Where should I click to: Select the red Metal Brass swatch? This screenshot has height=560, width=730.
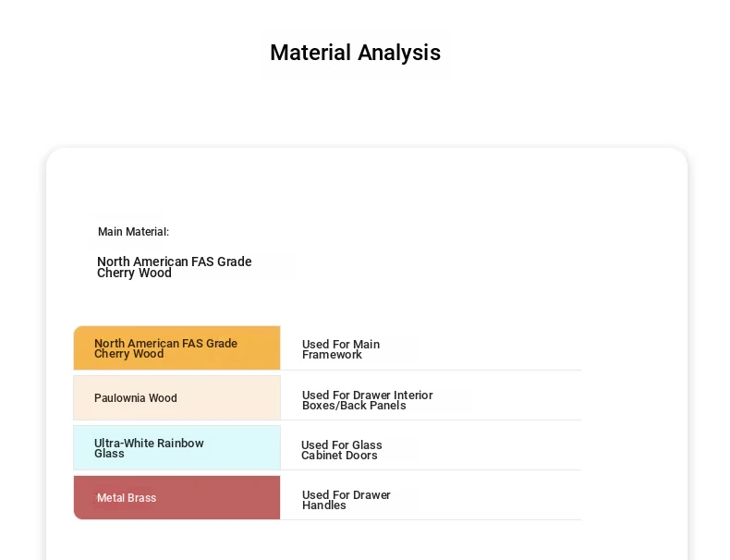[x=176, y=497]
